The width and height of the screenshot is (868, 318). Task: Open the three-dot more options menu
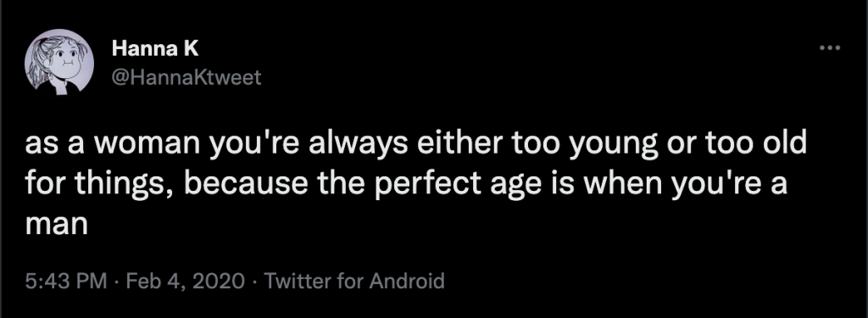tap(830, 48)
